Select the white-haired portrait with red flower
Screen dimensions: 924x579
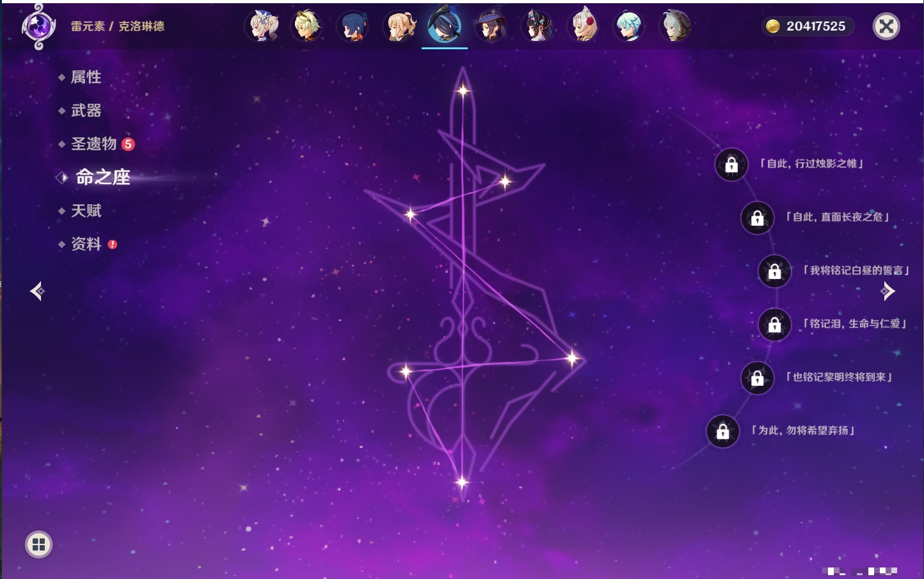[x=583, y=26]
